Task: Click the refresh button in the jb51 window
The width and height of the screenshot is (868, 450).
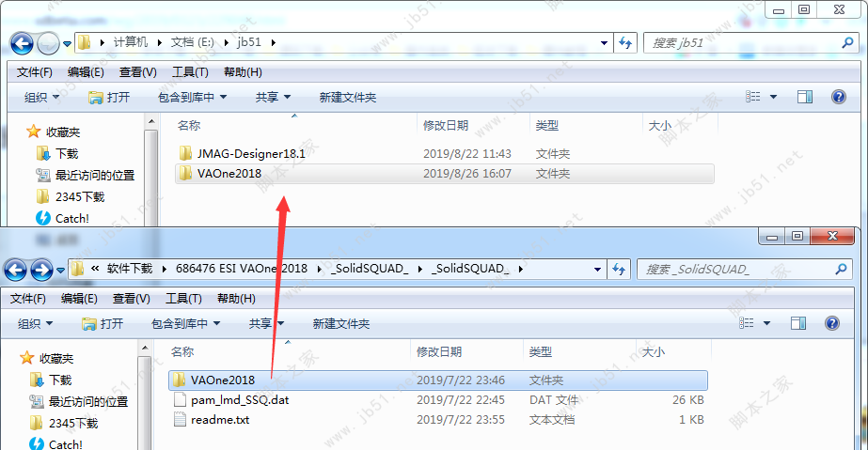Action: [625, 42]
